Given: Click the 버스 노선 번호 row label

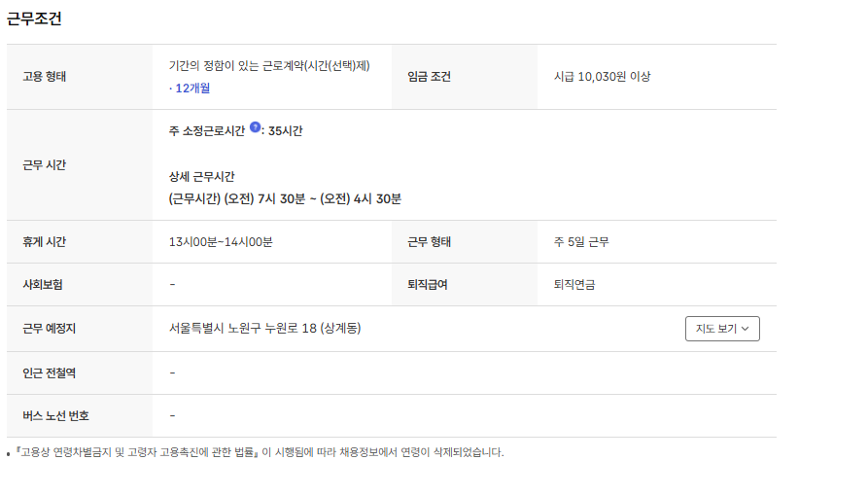Looking at the screenshot, I should pyautogui.click(x=55, y=415).
